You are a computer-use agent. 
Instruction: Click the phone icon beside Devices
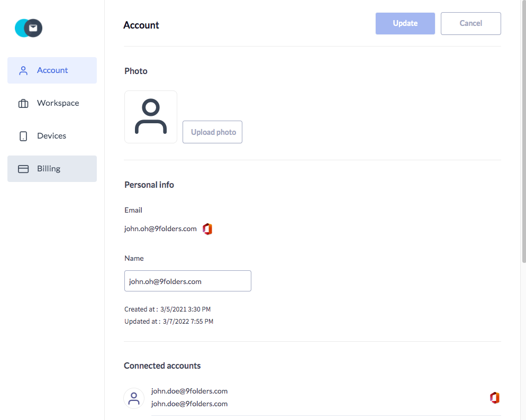(23, 136)
